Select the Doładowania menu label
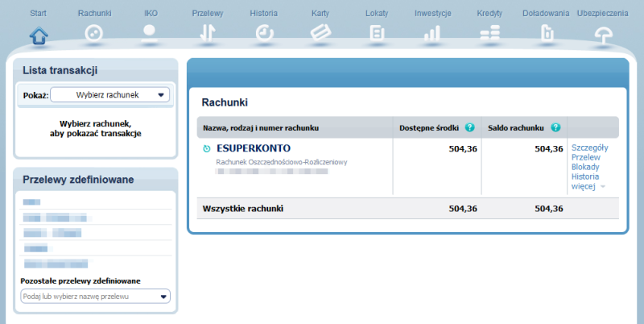 (546, 13)
